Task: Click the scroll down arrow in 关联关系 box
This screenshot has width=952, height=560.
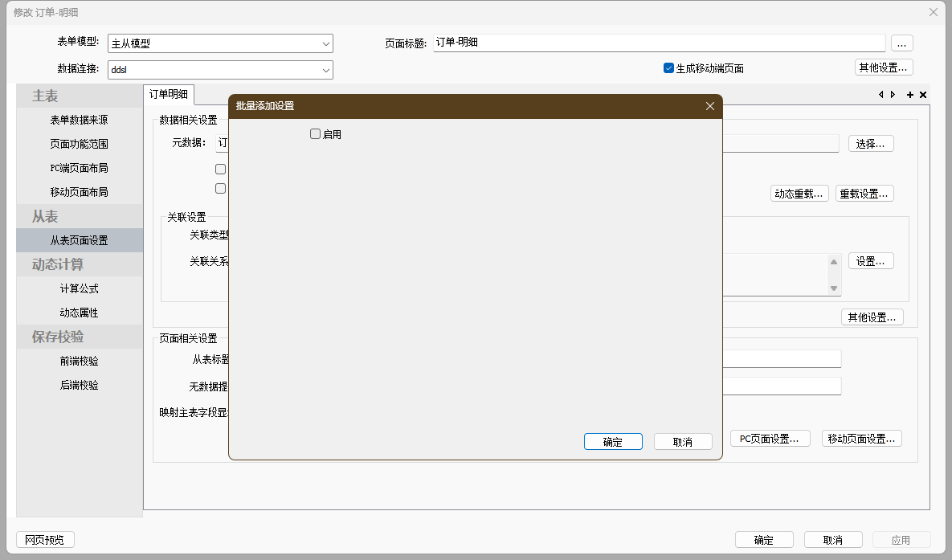Action: (x=834, y=288)
